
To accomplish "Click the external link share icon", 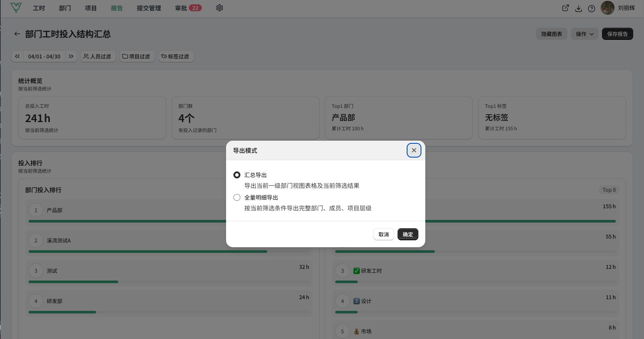I will click(565, 8).
